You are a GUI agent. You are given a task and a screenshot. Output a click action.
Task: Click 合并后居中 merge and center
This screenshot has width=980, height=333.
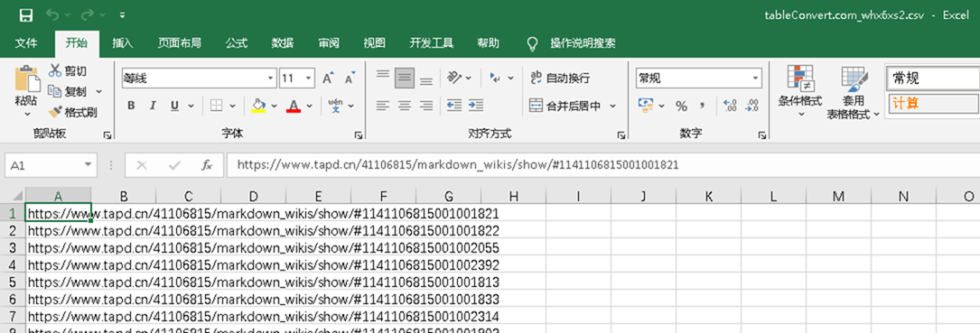pyautogui.click(x=565, y=106)
